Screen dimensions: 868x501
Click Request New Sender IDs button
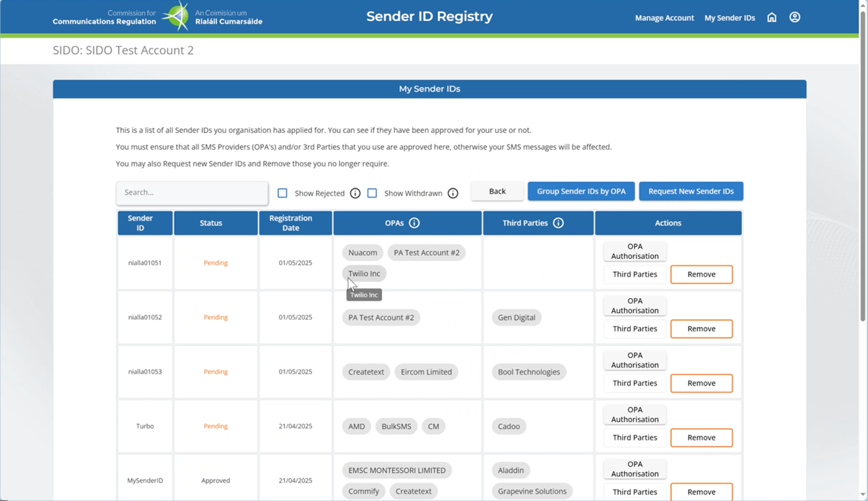click(691, 191)
